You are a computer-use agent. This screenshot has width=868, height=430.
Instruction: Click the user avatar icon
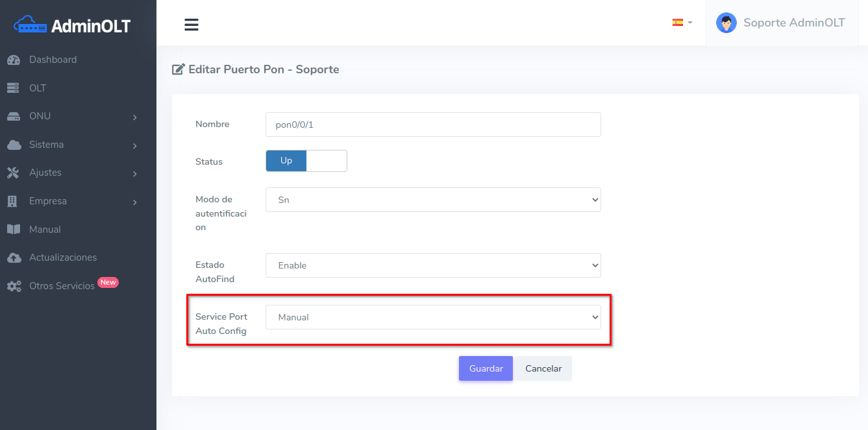coord(726,23)
